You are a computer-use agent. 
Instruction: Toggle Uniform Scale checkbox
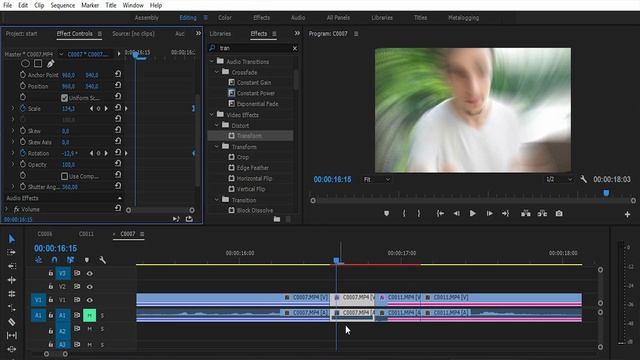pyautogui.click(x=64, y=98)
